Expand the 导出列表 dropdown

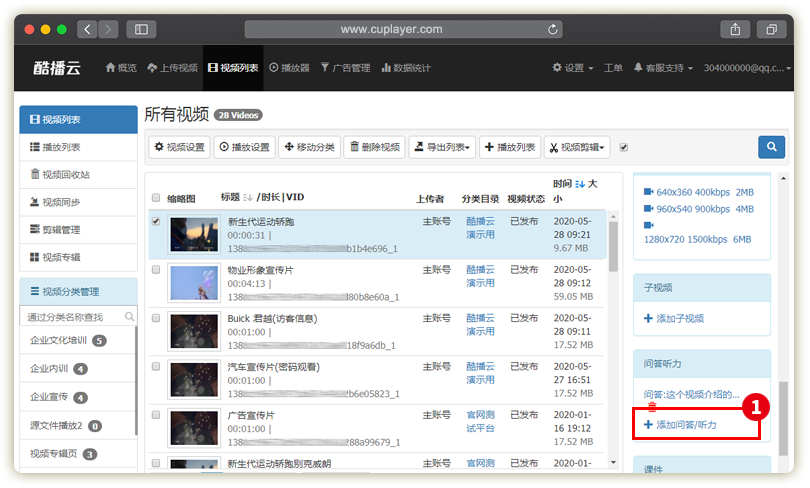pyautogui.click(x=441, y=147)
